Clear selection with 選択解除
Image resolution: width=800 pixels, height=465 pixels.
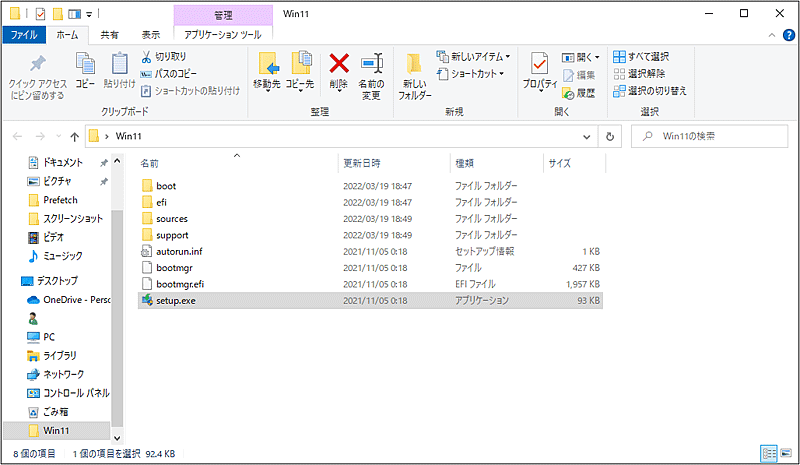coord(639,74)
